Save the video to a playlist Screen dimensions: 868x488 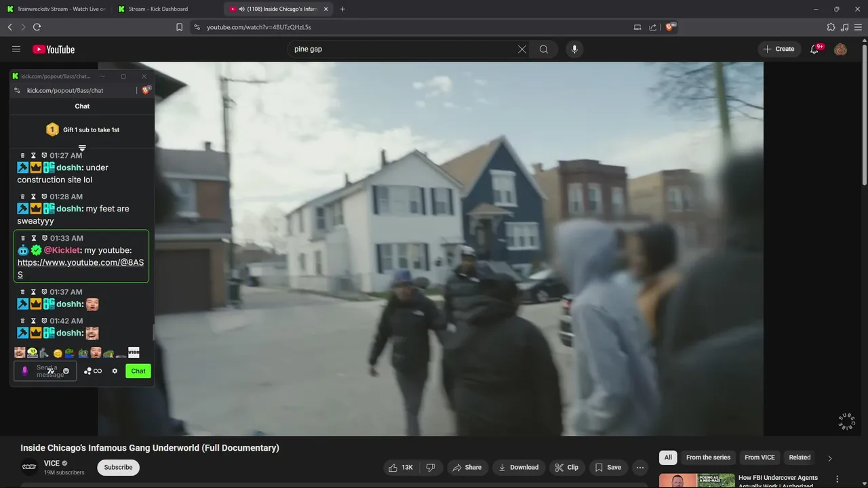(x=608, y=467)
